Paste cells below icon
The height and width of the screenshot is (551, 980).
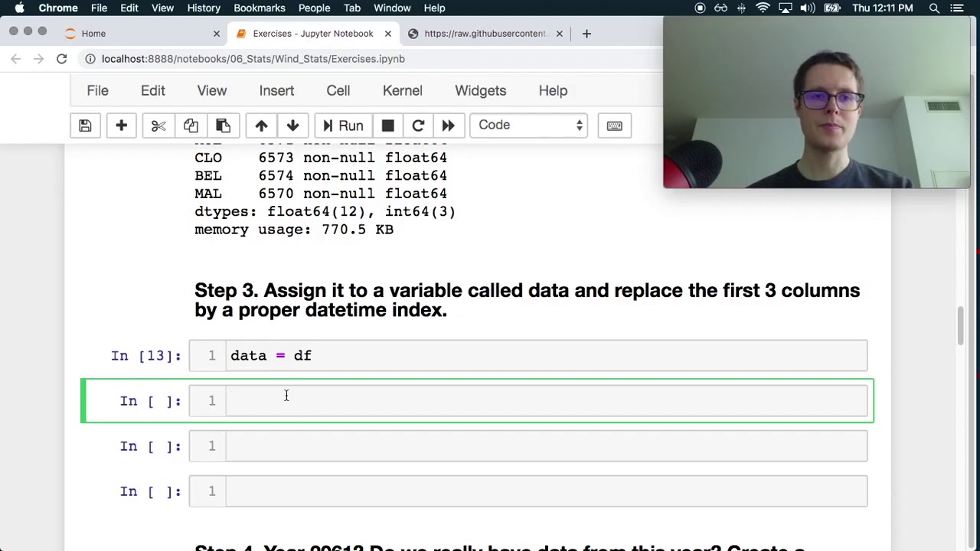(223, 126)
